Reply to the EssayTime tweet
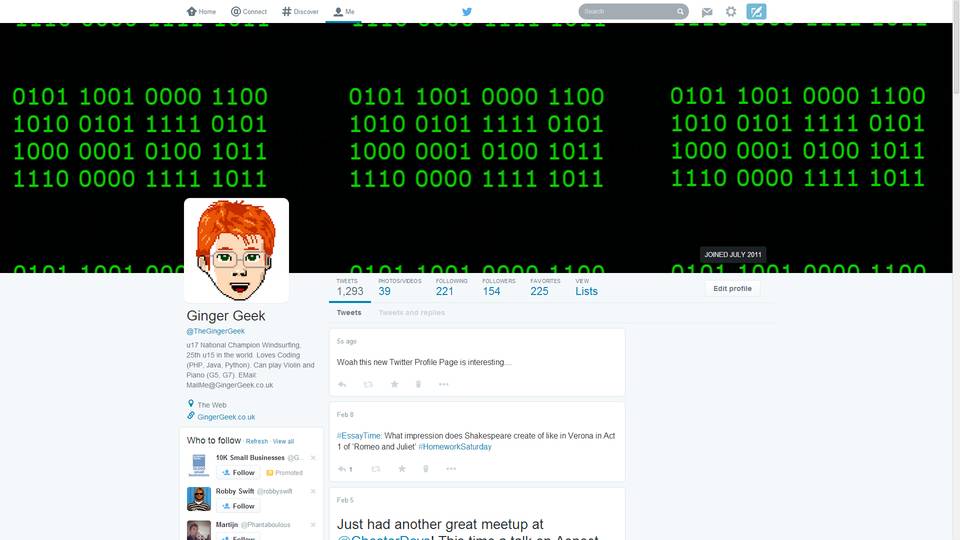 tap(343, 469)
